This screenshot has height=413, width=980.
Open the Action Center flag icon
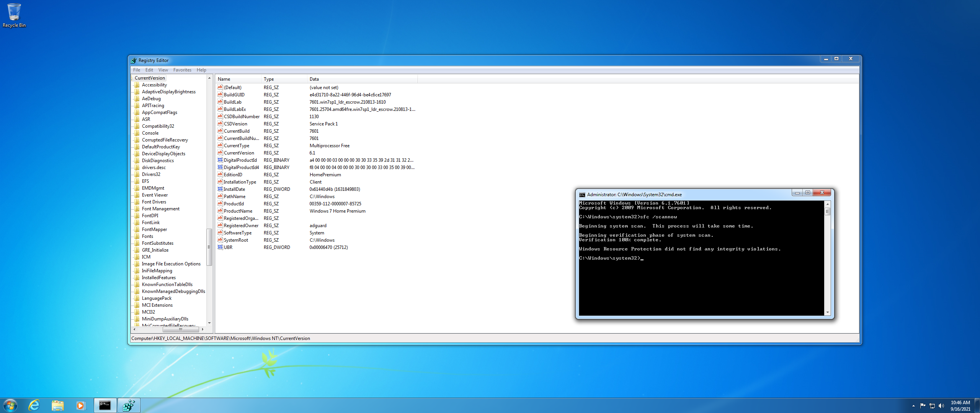pyautogui.click(x=923, y=406)
